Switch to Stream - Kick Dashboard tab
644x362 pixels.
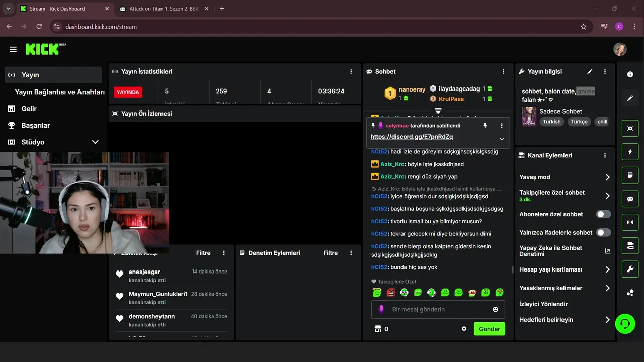64,9
